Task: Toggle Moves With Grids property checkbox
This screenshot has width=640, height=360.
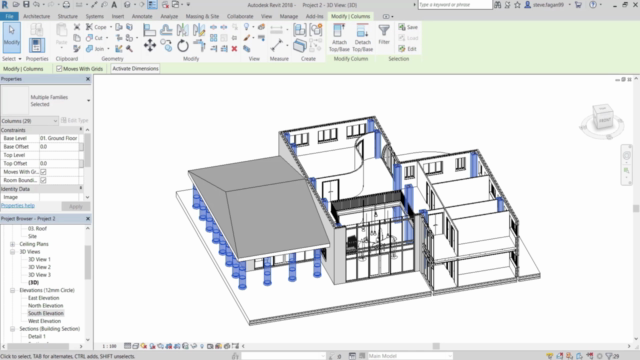Action: point(43,172)
